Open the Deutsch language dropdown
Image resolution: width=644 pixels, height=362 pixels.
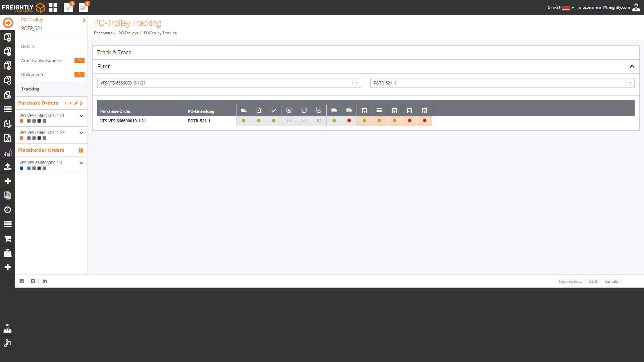[x=560, y=8]
